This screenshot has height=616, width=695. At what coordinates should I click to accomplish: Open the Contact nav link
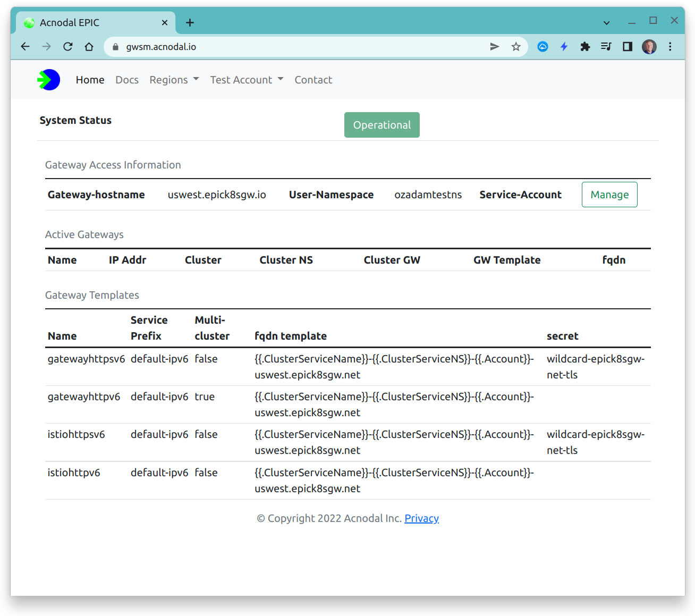[313, 80]
